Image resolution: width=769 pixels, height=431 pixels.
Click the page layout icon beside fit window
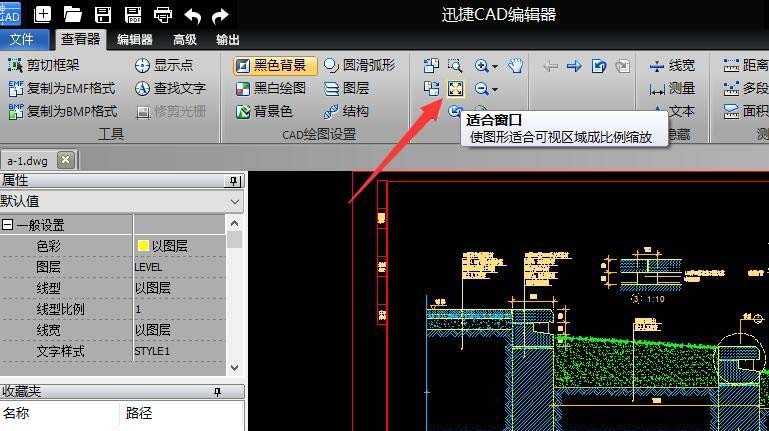pyautogui.click(x=432, y=89)
